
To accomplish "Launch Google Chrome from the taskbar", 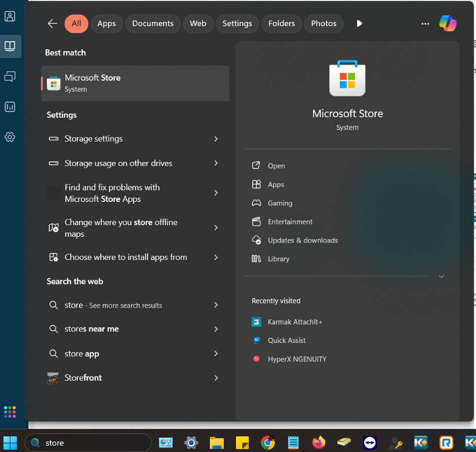I will pos(268,443).
